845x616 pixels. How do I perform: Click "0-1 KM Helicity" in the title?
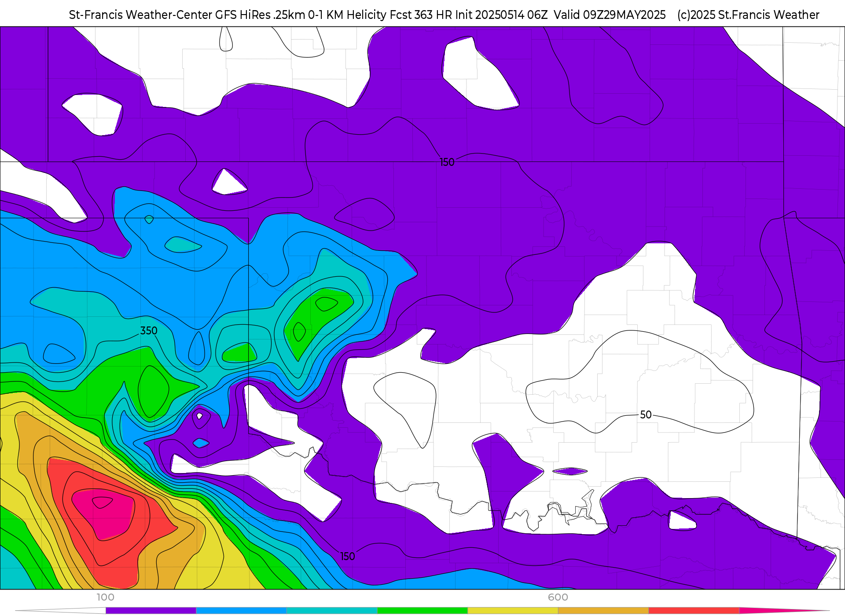[348, 15]
